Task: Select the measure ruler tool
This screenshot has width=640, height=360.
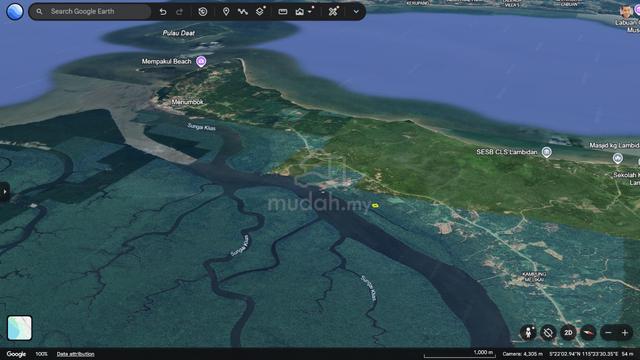Action: click(x=282, y=11)
